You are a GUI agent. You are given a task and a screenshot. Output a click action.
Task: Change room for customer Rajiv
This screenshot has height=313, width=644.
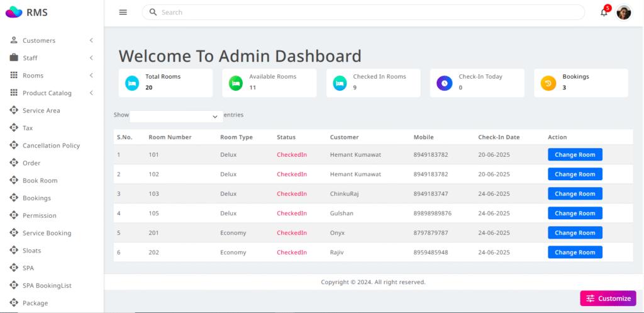[575, 253]
